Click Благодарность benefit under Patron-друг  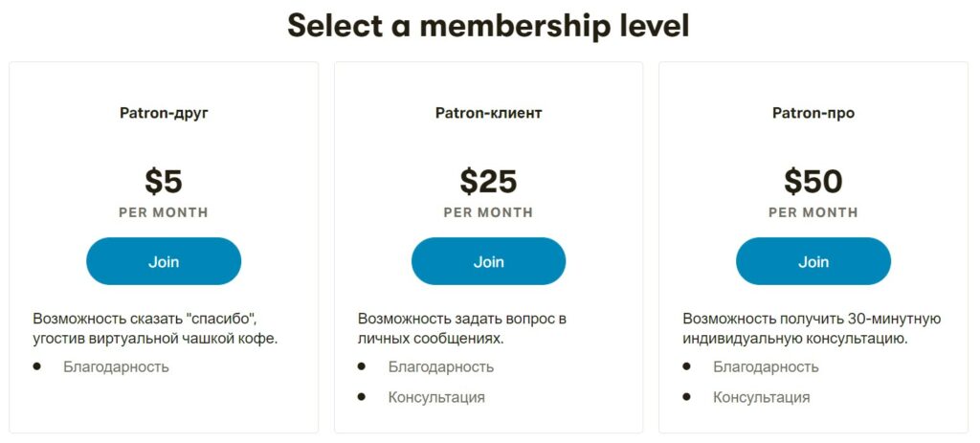pyautogui.click(x=116, y=366)
